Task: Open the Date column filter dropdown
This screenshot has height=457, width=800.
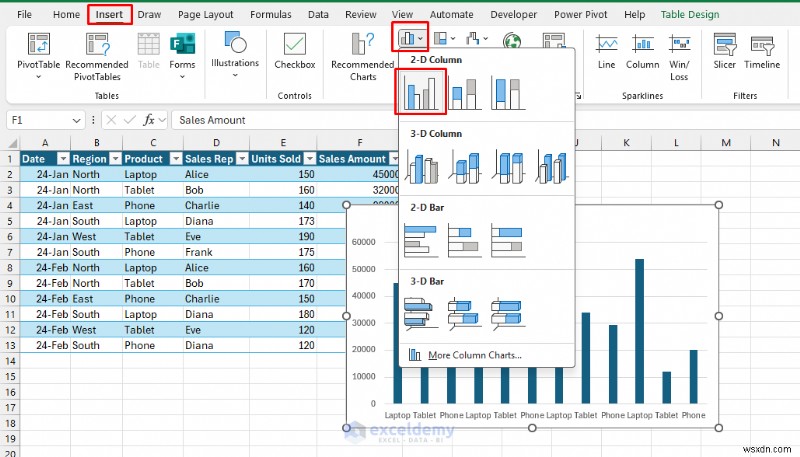Action: pyautogui.click(x=63, y=159)
